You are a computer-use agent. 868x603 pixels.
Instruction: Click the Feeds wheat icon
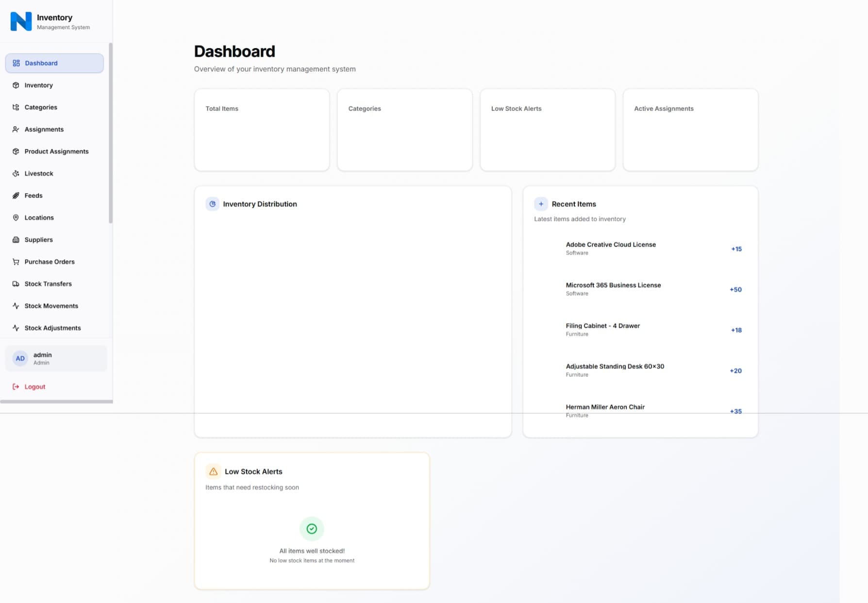click(16, 195)
